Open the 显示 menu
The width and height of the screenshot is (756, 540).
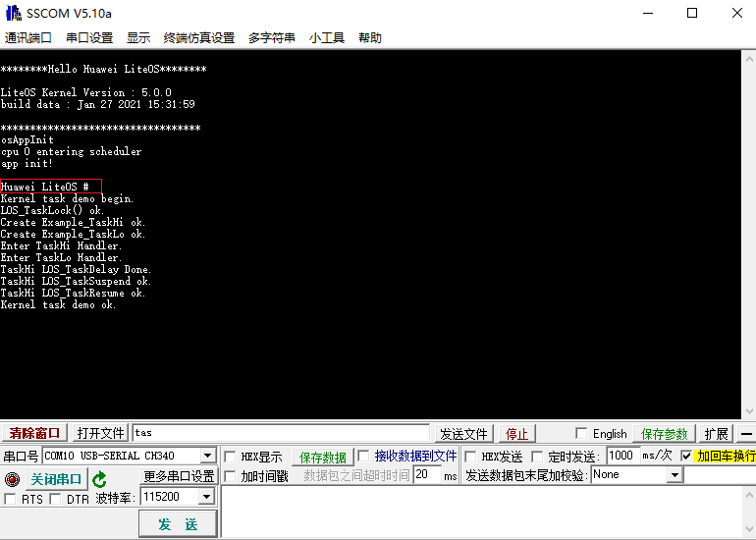[x=138, y=37]
